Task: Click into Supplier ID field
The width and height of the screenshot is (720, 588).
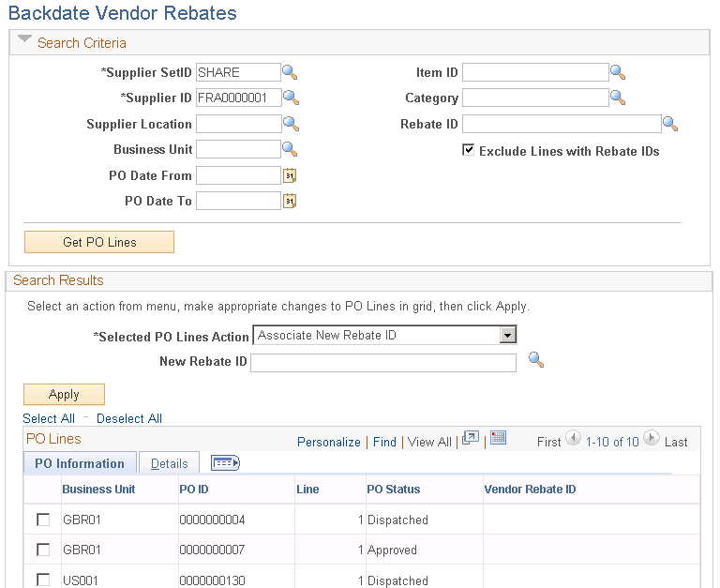Action: point(239,98)
